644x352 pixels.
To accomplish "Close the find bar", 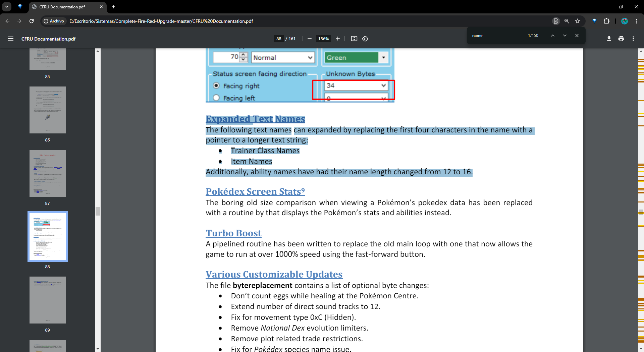I will (577, 36).
